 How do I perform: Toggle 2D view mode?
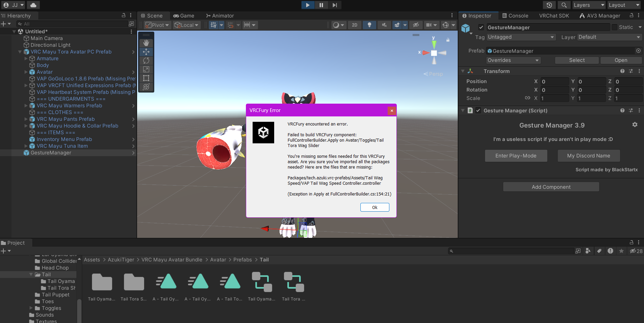[x=355, y=25]
